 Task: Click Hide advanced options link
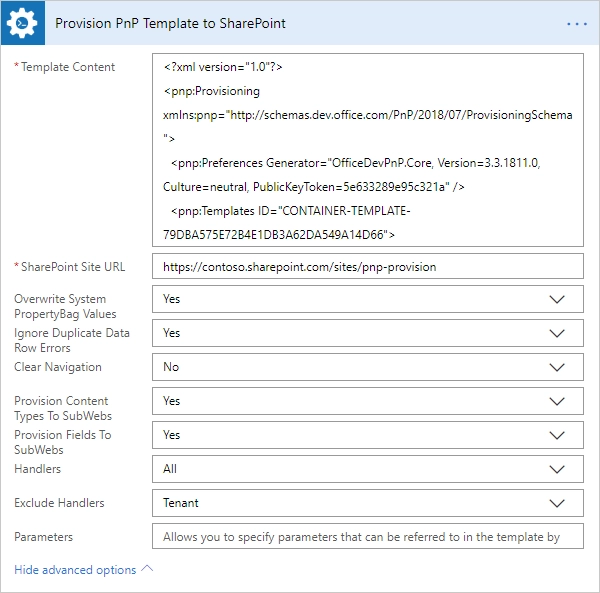tap(75, 570)
